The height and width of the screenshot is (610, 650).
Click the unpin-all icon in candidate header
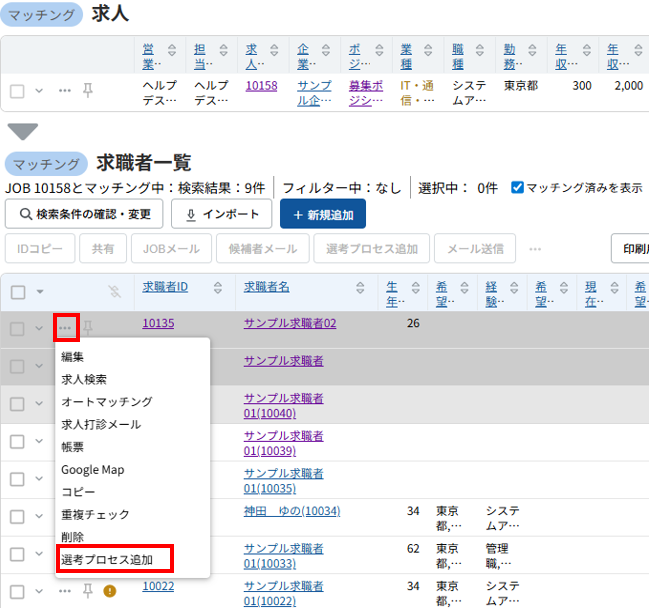(114, 291)
